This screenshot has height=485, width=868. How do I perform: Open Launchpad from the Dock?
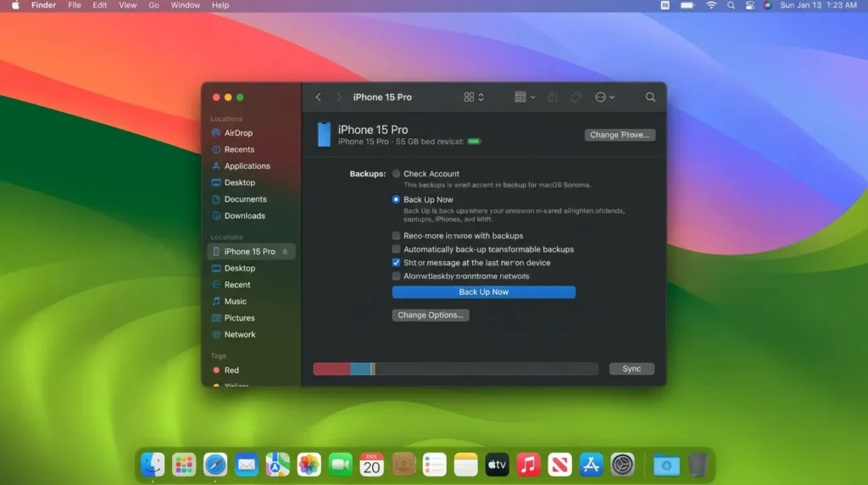click(184, 465)
